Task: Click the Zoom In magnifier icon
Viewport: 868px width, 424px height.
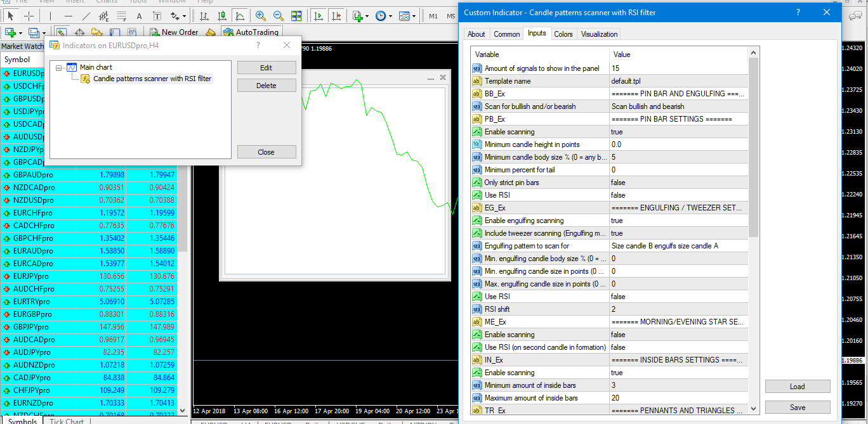Action: pyautogui.click(x=260, y=16)
